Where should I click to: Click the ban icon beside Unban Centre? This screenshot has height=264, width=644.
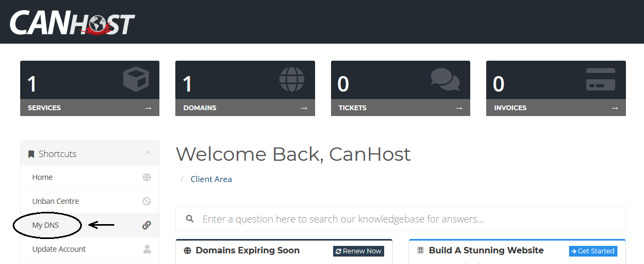(x=147, y=201)
